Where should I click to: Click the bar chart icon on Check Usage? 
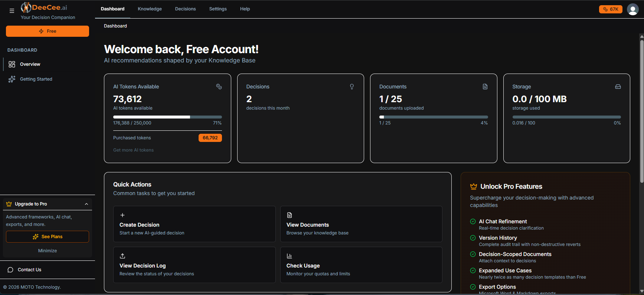click(x=290, y=256)
